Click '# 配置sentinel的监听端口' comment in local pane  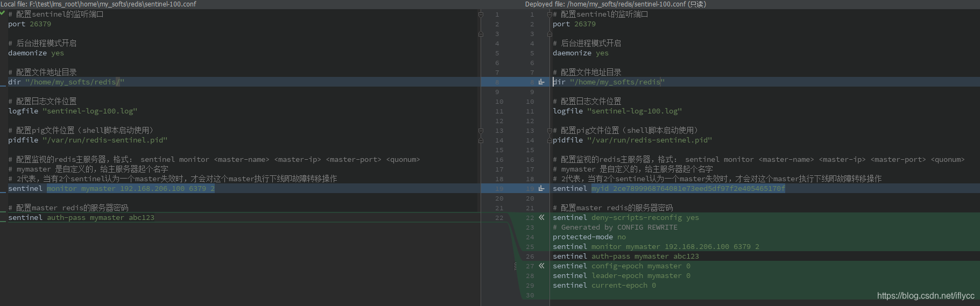pyautogui.click(x=56, y=15)
